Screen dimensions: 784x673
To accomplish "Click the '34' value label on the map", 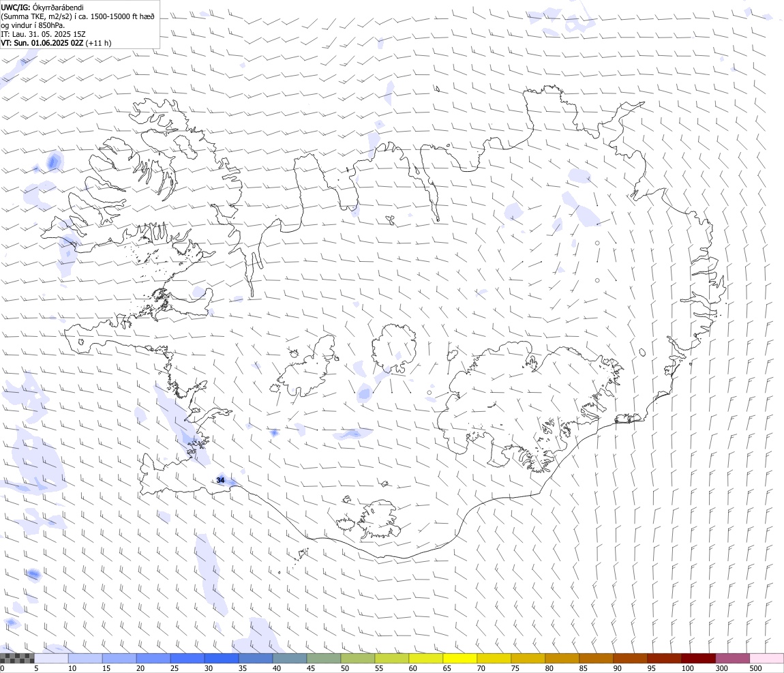I will 220,481.
